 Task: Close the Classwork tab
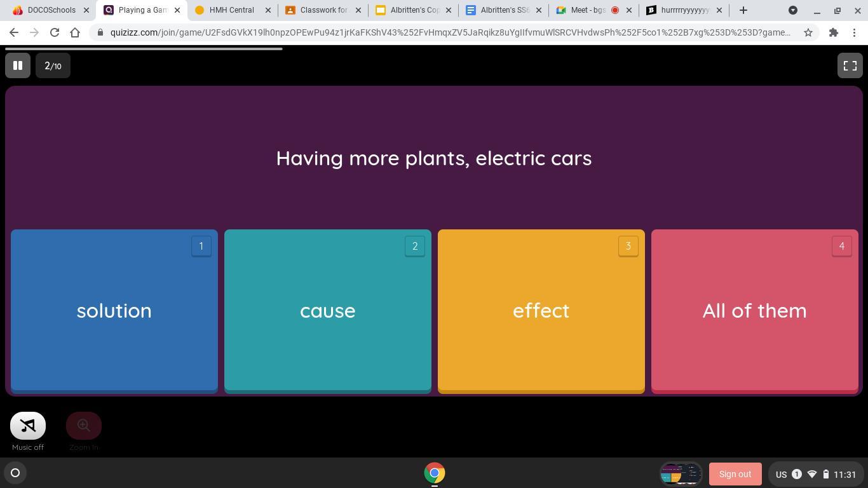click(359, 10)
